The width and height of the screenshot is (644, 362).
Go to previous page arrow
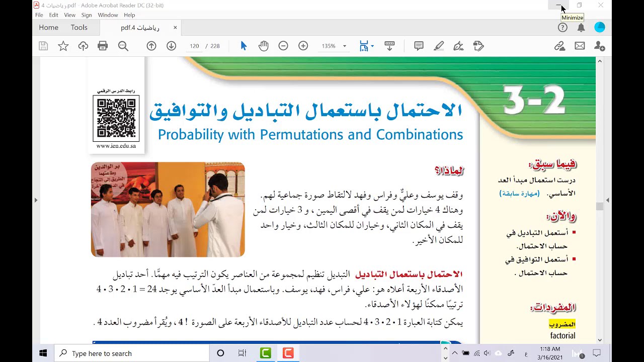click(x=151, y=46)
